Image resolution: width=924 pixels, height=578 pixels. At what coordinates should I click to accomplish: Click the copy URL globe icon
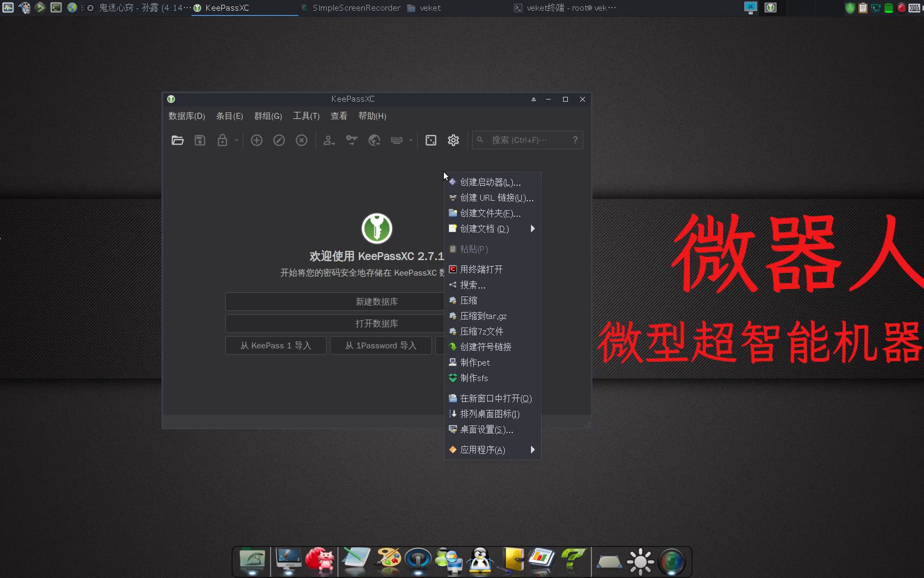(x=374, y=140)
